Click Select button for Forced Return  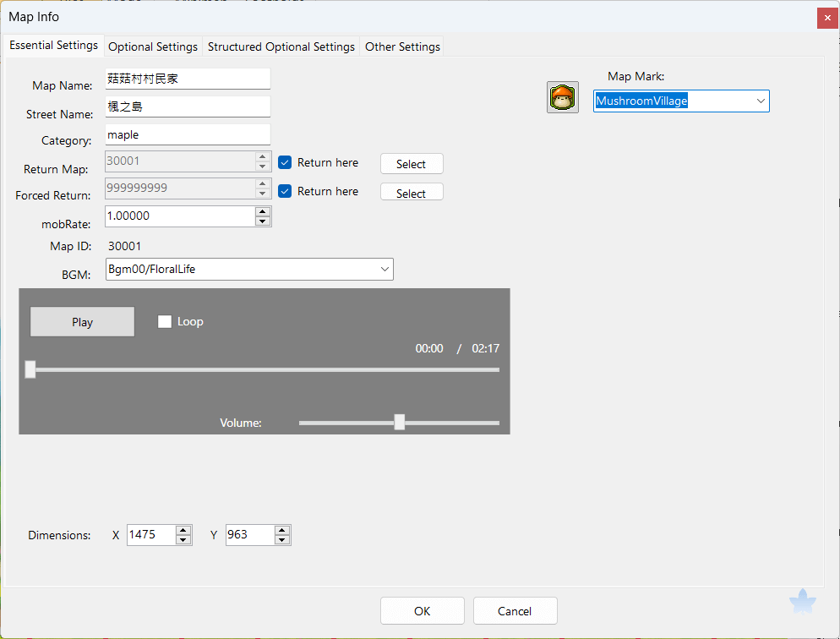[x=412, y=192]
